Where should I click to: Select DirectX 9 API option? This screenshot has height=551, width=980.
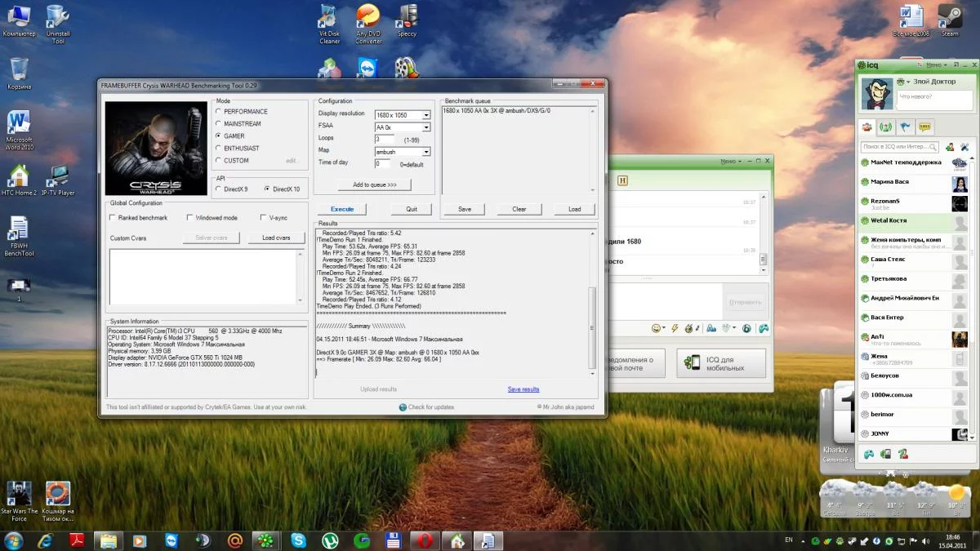point(218,189)
